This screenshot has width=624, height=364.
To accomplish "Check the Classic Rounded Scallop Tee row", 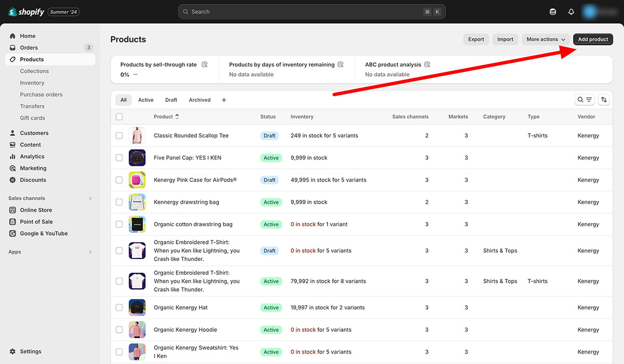I will [119, 135].
